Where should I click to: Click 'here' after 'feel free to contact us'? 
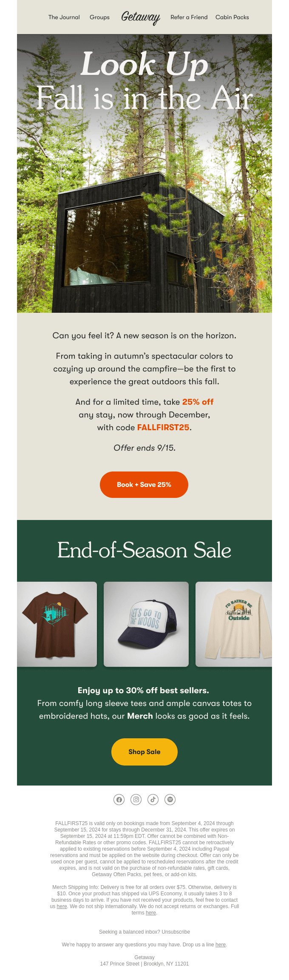tap(62, 906)
